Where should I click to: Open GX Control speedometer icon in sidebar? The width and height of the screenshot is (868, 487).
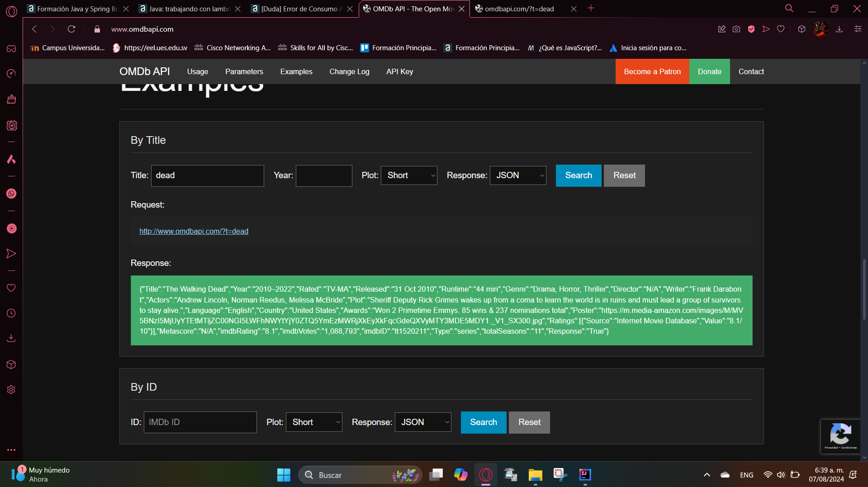(11, 74)
